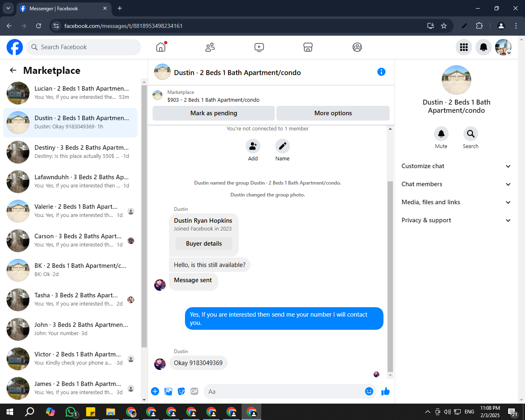The width and height of the screenshot is (525, 420).
Task: Open the browser extensions puzzle icon
Action: pos(479,26)
